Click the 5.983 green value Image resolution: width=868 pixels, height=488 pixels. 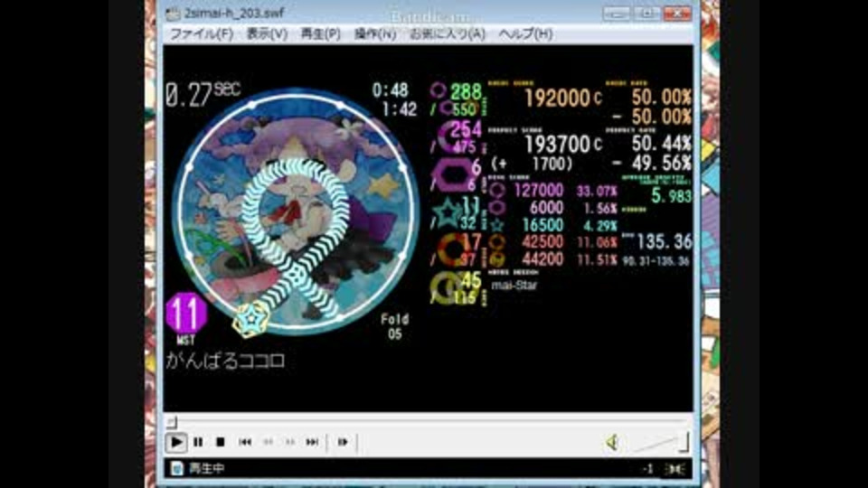coord(672,196)
